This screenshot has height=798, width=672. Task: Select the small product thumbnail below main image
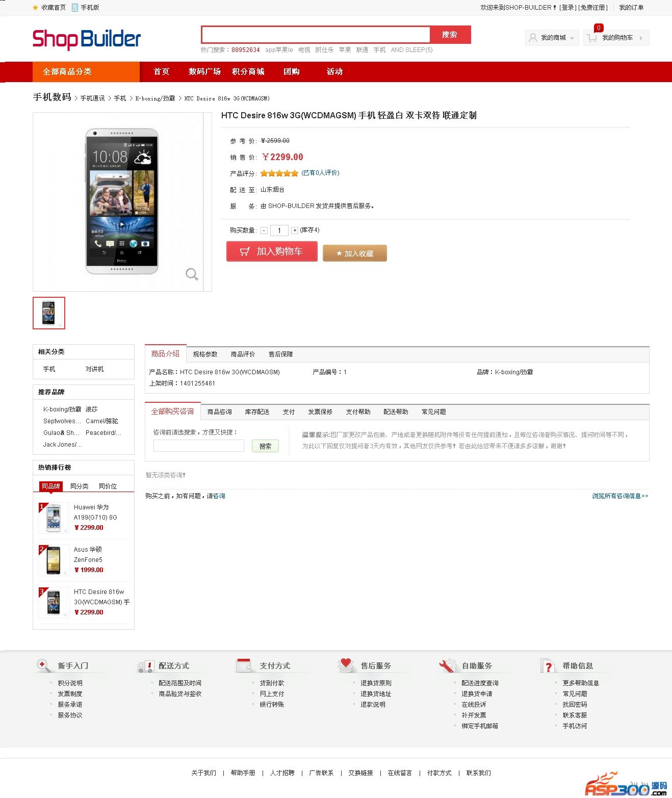tap(49, 313)
